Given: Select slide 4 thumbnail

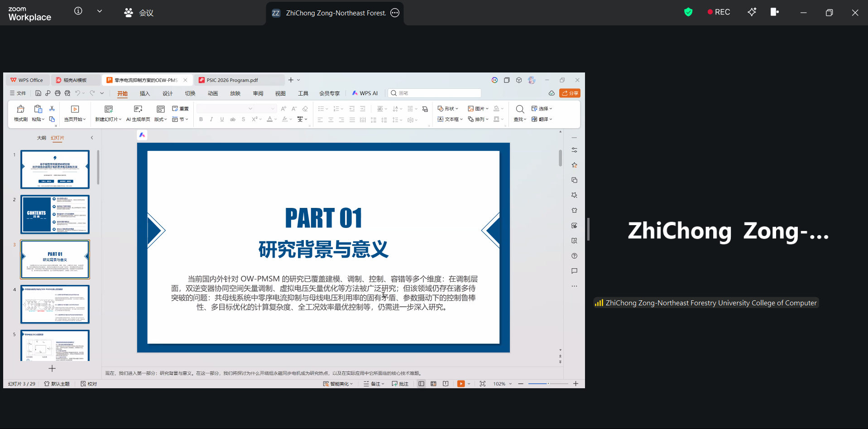Looking at the screenshot, I should [x=55, y=304].
